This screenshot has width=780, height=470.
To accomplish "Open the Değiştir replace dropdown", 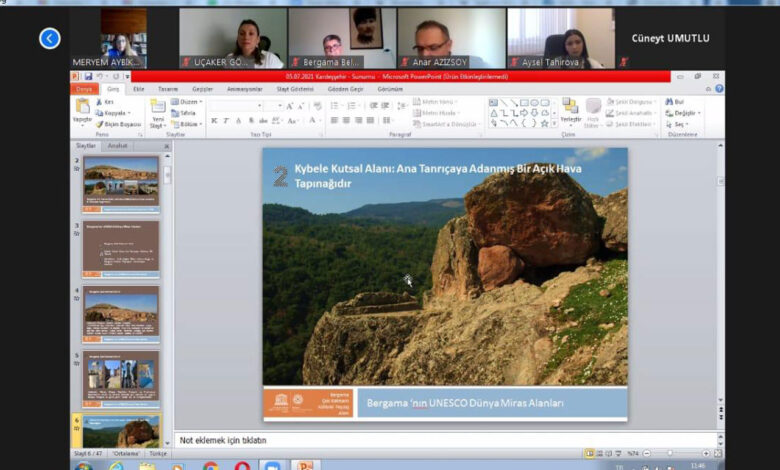I will click(684, 113).
